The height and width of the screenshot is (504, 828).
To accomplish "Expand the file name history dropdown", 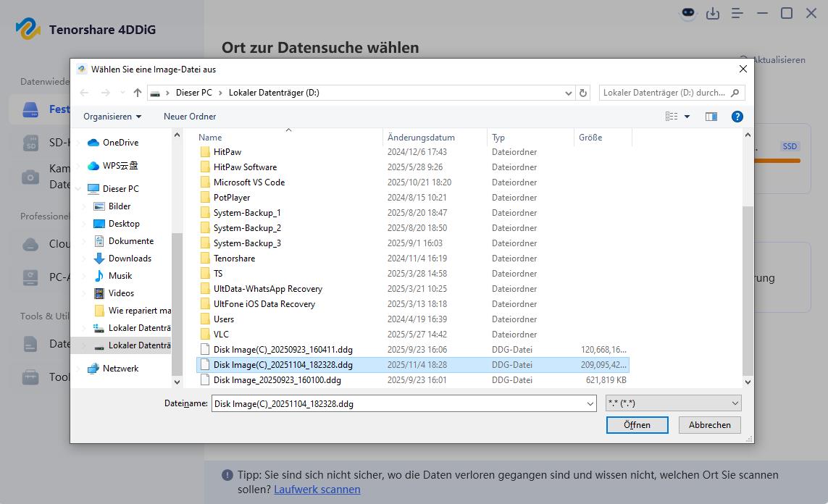I will [x=590, y=403].
